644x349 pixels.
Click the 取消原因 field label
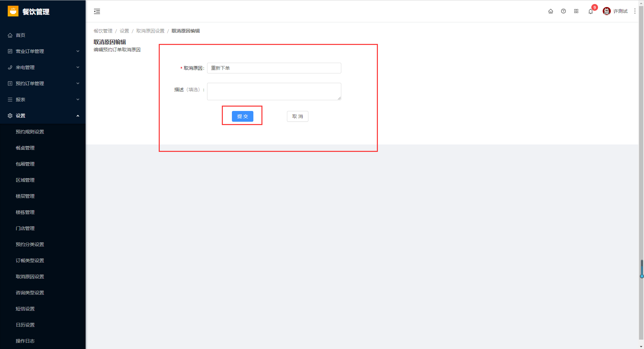coord(194,68)
